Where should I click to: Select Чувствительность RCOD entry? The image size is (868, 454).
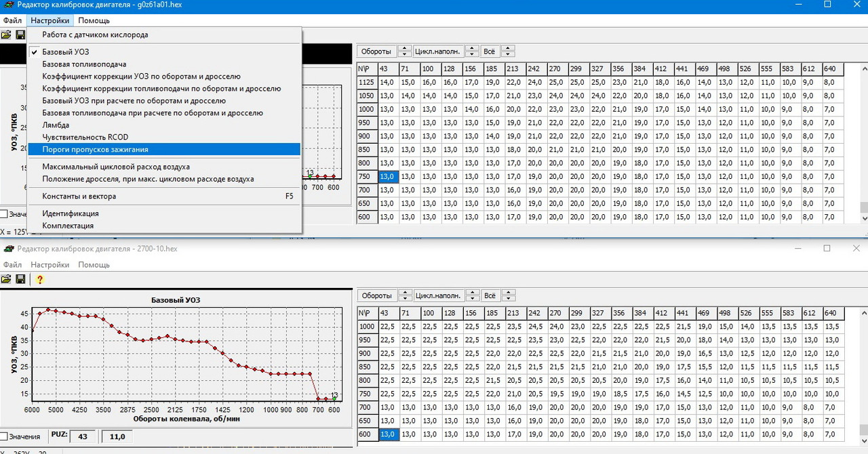[x=164, y=137]
